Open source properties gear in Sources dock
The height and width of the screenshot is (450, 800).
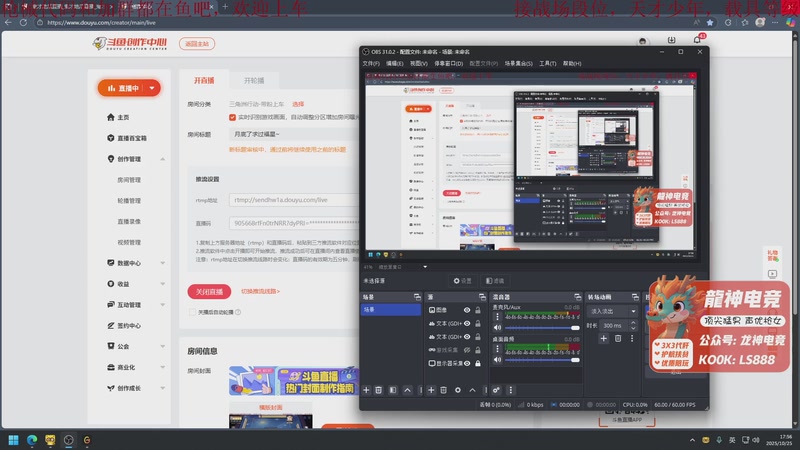click(458, 390)
